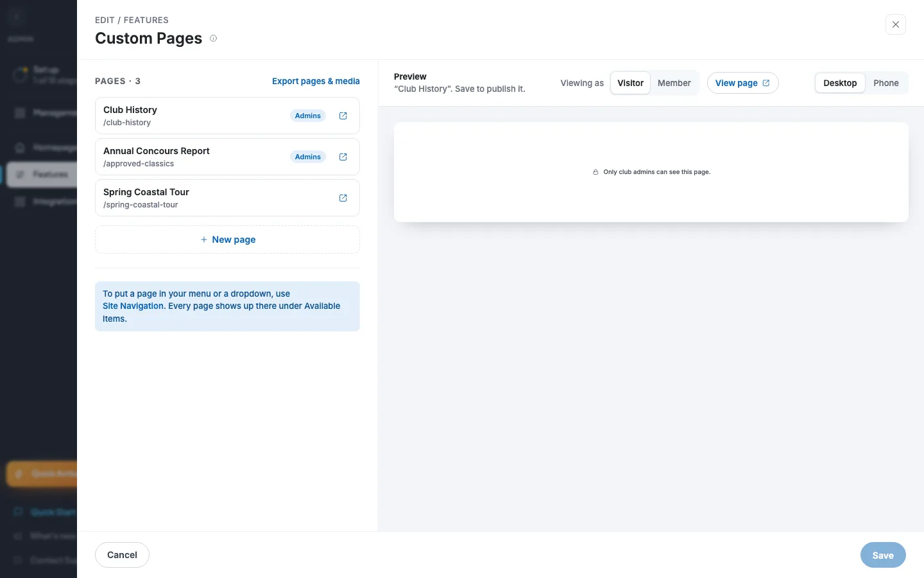Select the Spring Coastal Tour page row
924x578 pixels.
[227, 198]
